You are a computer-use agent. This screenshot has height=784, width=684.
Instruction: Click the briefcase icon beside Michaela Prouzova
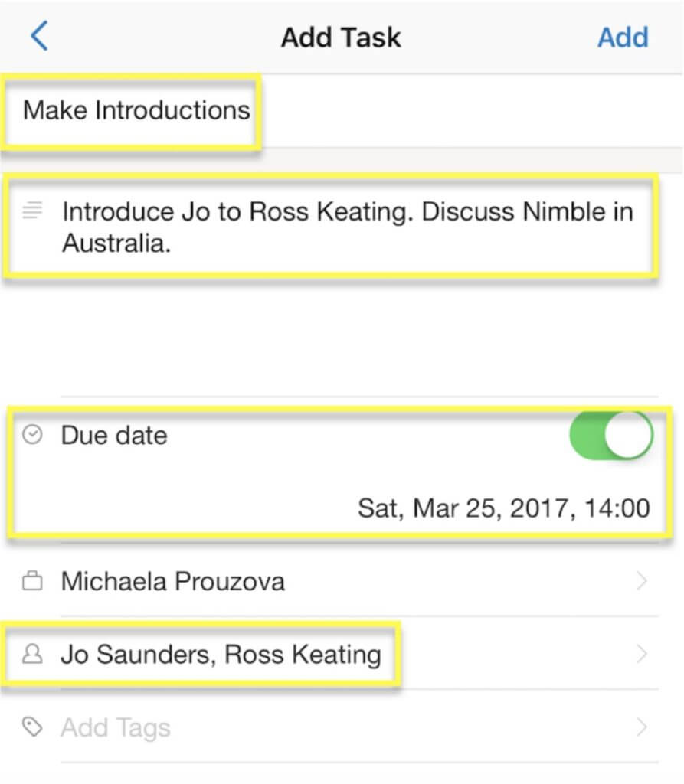(x=32, y=582)
